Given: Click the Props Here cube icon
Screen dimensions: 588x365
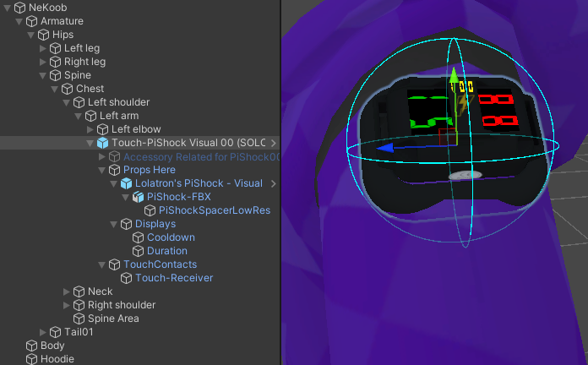Looking at the screenshot, I should click(114, 170).
